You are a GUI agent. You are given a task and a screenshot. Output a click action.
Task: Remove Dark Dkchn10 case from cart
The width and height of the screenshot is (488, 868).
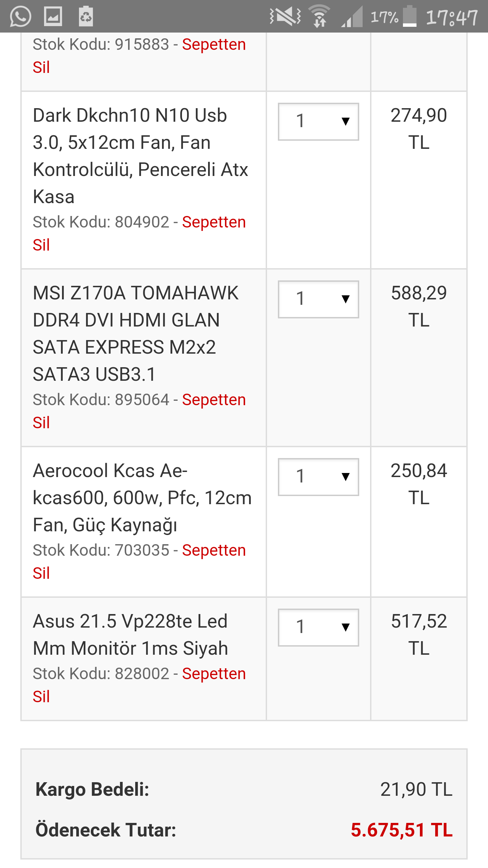point(213,223)
